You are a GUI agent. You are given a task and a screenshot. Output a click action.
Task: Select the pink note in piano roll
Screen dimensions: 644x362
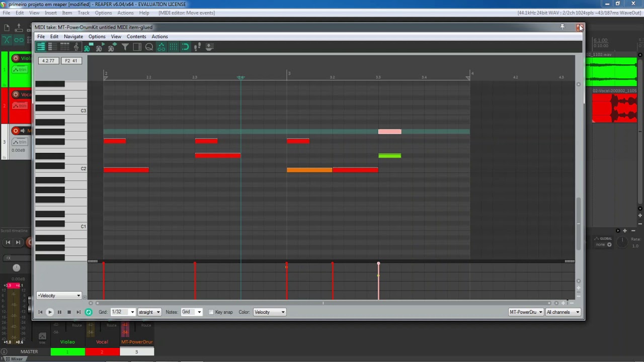coord(390,132)
